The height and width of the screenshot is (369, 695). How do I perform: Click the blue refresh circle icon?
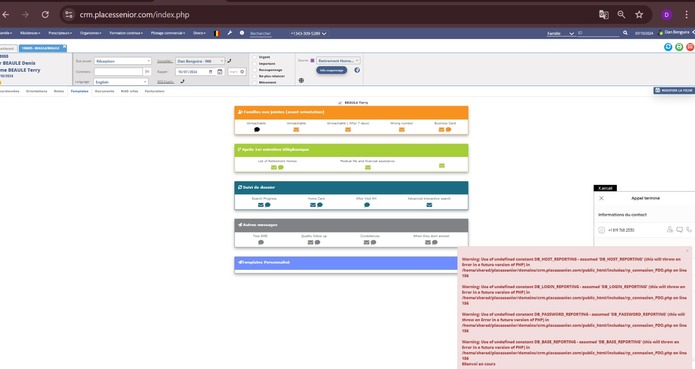click(x=668, y=47)
